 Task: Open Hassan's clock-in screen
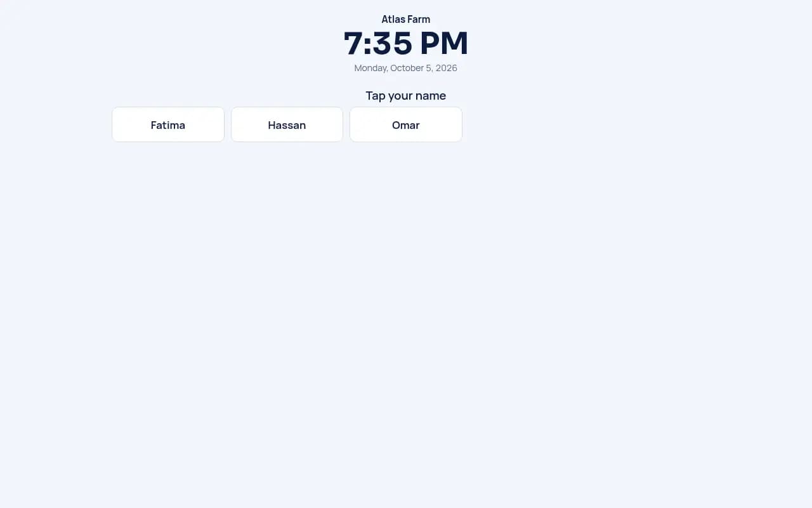click(x=287, y=124)
